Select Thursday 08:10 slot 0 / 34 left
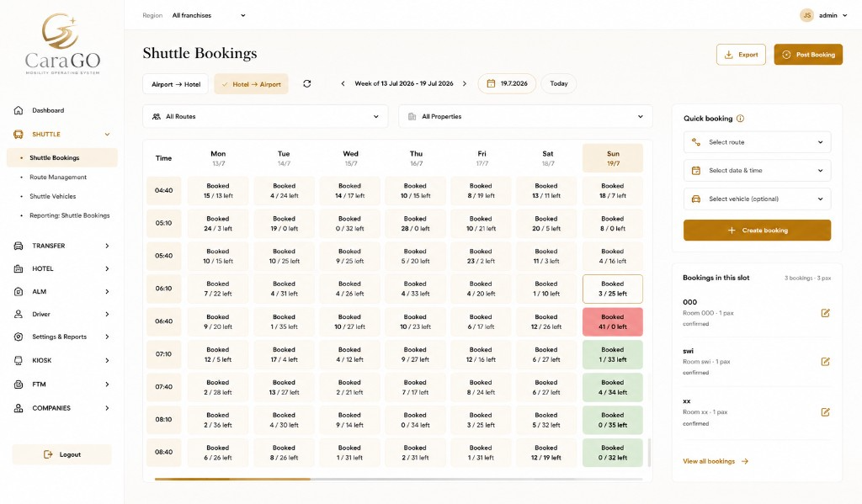Image resolution: width=862 pixels, height=504 pixels. click(x=415, y=420)
